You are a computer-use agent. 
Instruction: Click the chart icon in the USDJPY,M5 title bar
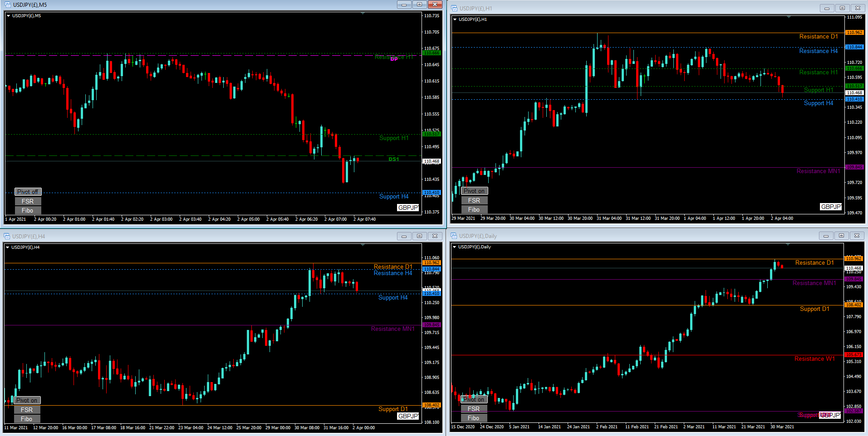pos(7,5)
